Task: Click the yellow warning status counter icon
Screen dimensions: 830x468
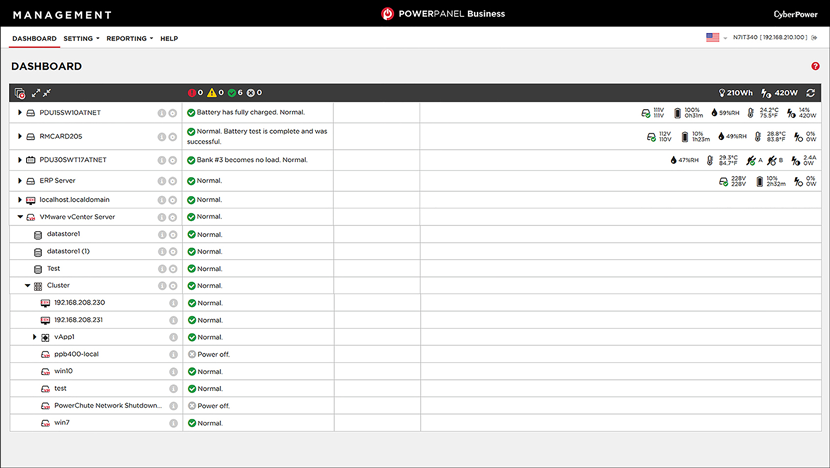Action: coord(212,93)
